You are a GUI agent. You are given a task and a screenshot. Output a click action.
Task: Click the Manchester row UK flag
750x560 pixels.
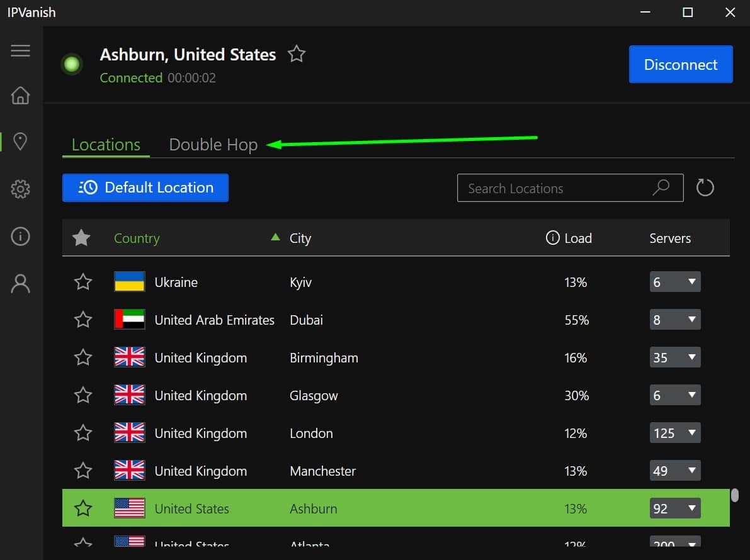[130, 470]
